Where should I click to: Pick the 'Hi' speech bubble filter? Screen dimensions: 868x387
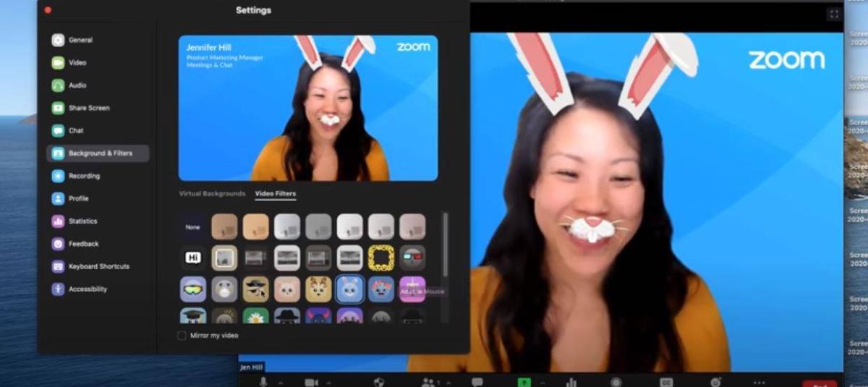(x=193, y=258)
